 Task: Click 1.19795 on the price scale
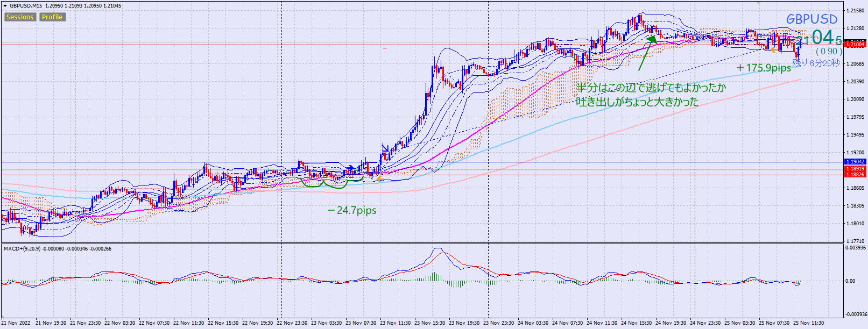(856, 117)
